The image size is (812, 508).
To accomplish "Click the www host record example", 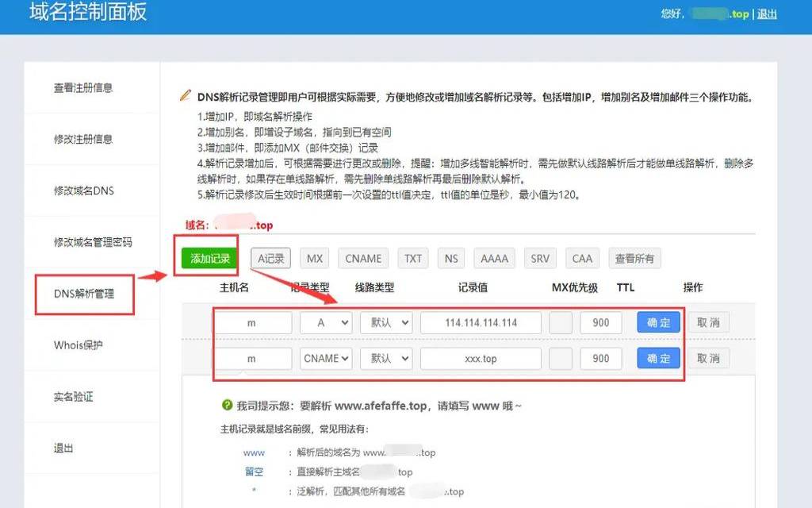I will pyautogui.click(x=254, y=452).
